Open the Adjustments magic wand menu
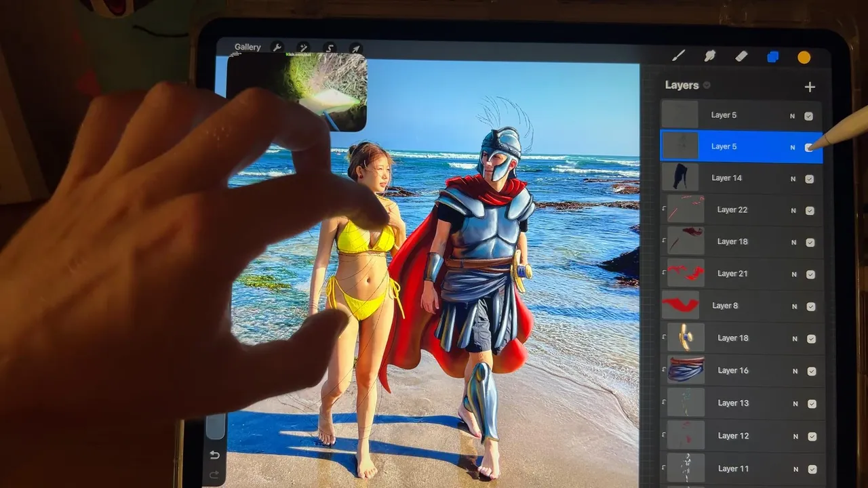 click(x=302, y=47)
